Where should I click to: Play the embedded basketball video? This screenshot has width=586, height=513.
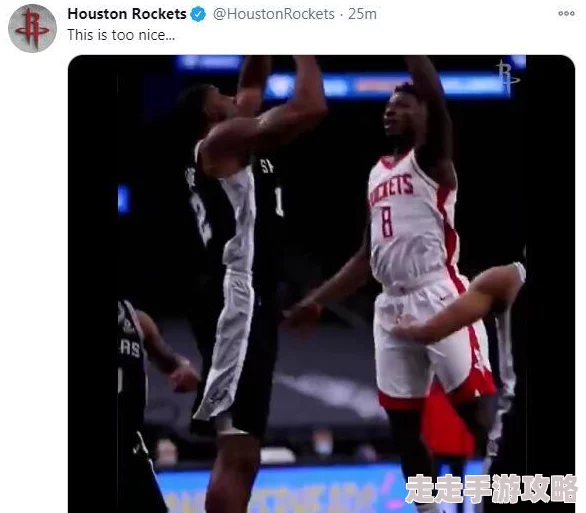point(321,284)
